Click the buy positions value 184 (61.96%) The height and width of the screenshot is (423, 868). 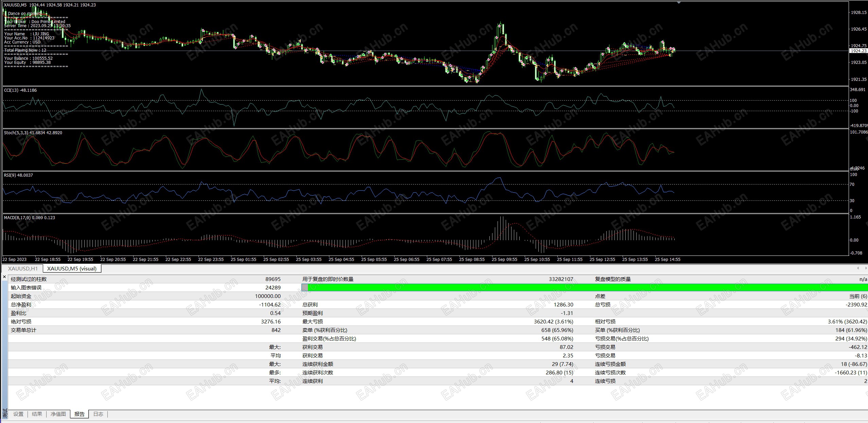pyautogui.click(x=851, y=330)
